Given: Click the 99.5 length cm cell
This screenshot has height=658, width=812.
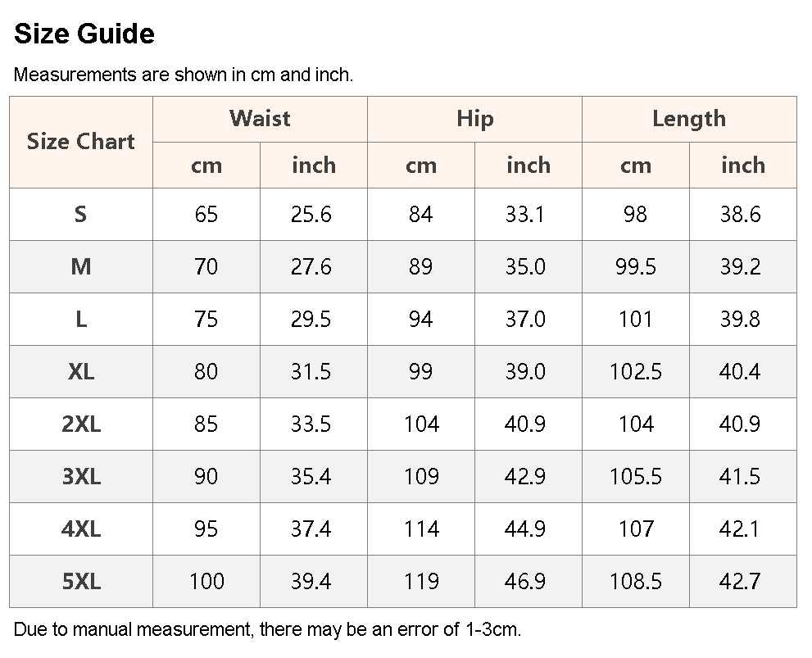Looking at the screenshot, I should point(636,267).
